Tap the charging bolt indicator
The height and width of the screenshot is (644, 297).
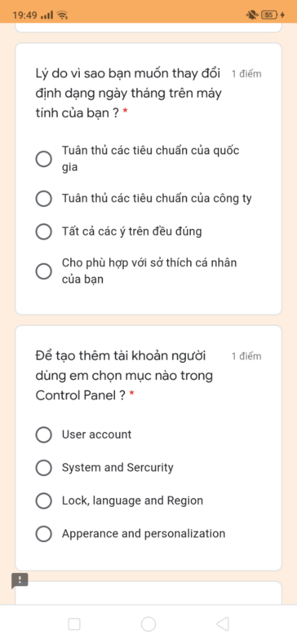tap(283, 15)
